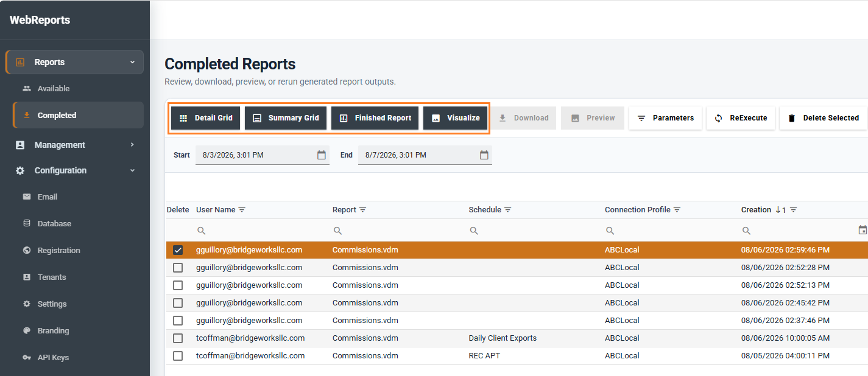The height and width of the screenshot is (376, 868).
Task: Click the Delete Selected button
Action: coord(824,118)
